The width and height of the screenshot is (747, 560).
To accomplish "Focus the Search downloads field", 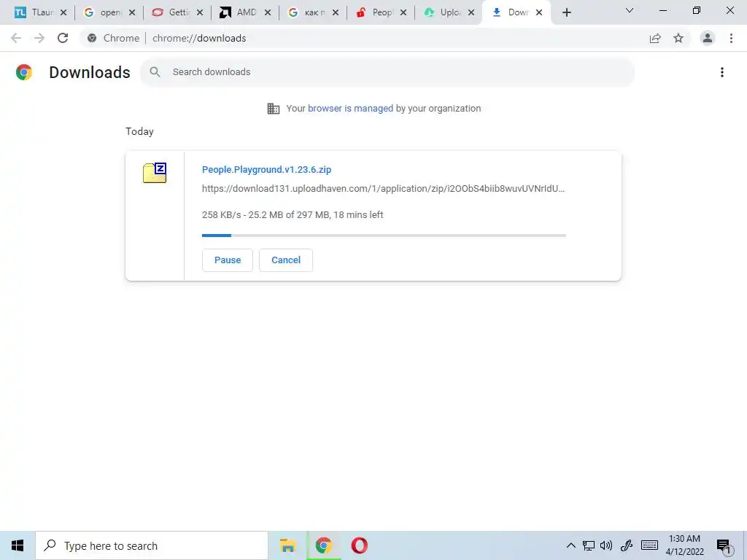I will (x=387, y=72).
